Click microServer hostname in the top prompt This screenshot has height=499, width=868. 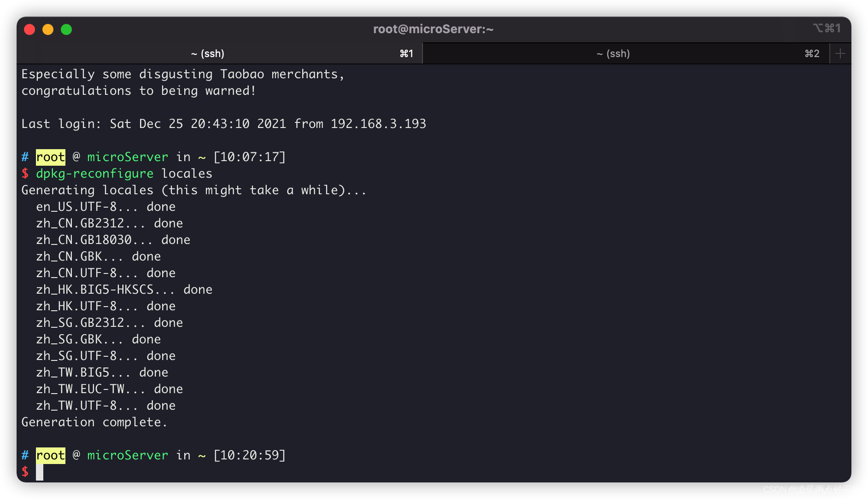pyautogui.click(x=128, y=157)
